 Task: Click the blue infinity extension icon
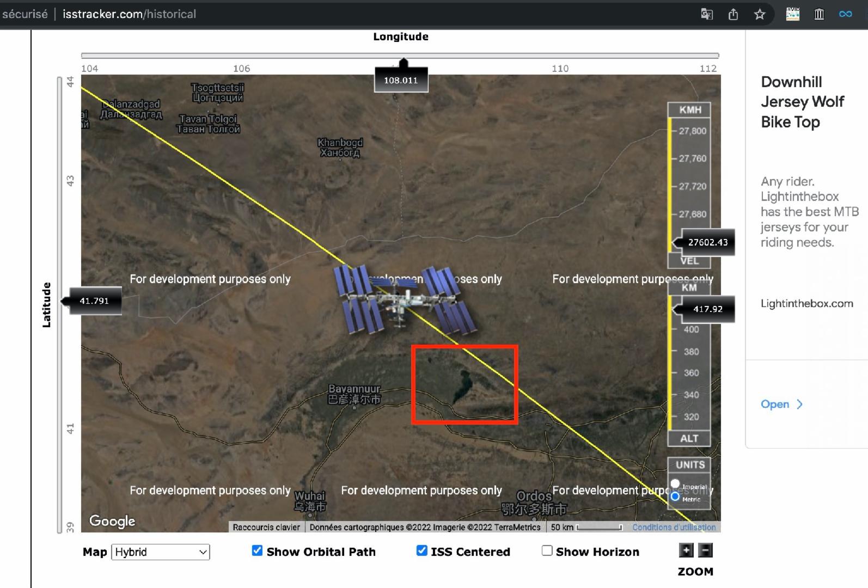pyautogui.click(x=845, y=14)
